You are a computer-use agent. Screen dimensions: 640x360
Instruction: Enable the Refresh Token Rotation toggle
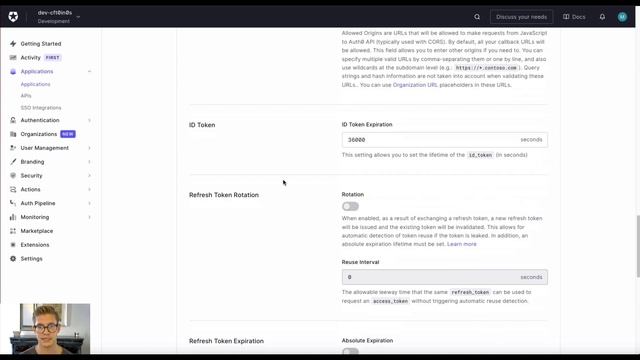click(350, 207)
